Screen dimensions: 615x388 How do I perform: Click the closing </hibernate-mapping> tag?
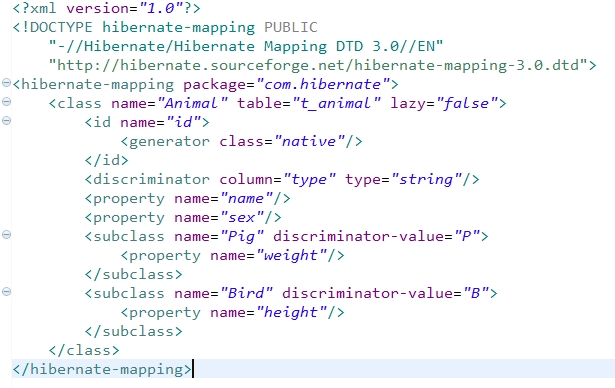point(102,370)
